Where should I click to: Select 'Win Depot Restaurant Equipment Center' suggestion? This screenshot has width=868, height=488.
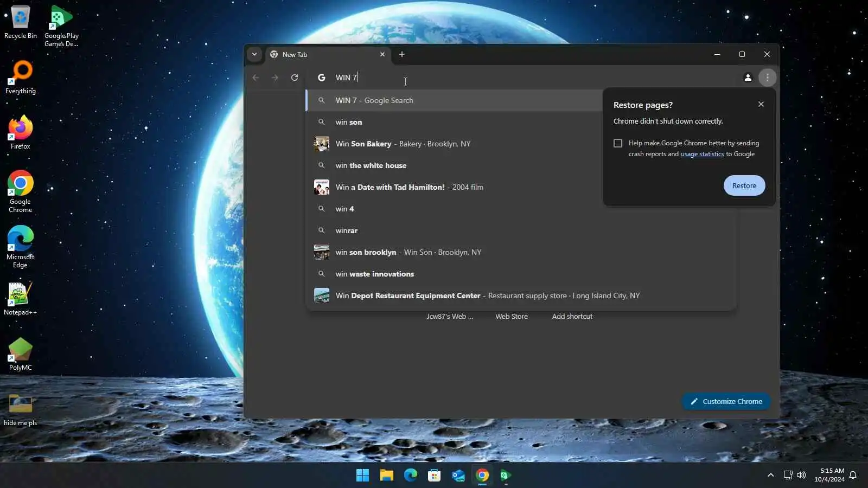coord(521,296)
